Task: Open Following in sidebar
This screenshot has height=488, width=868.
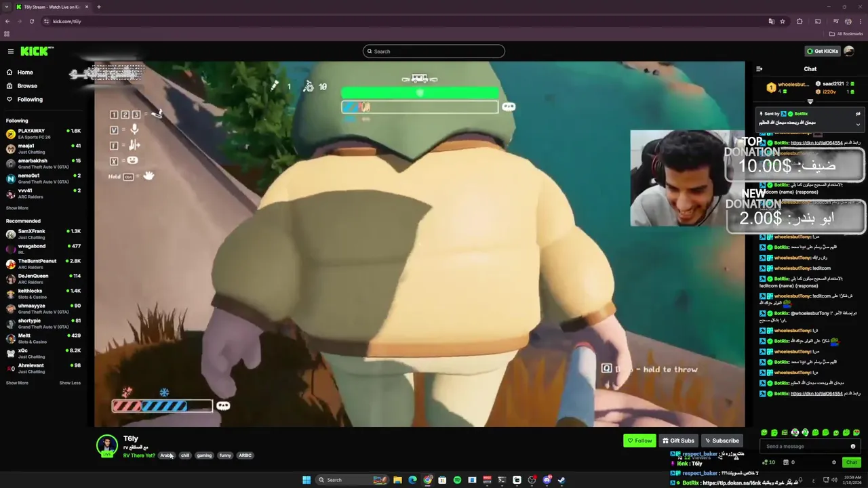Action: click(x=30, y=100)
